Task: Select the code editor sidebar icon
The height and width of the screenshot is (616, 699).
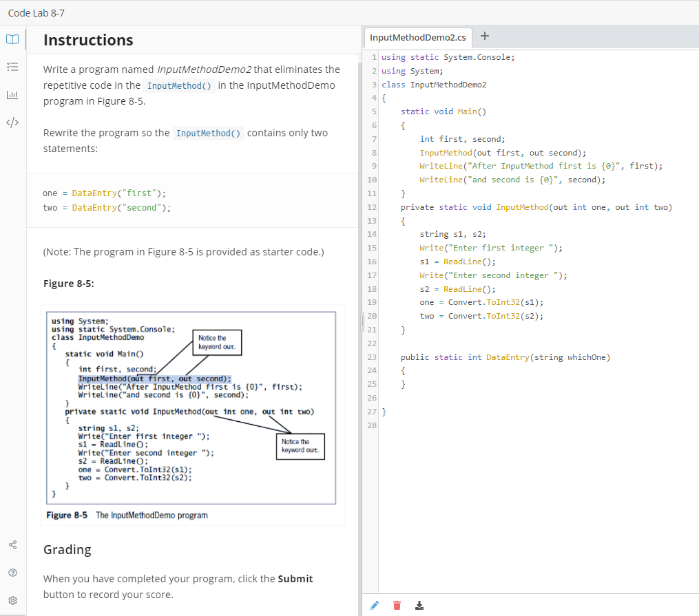Action: 12,122
